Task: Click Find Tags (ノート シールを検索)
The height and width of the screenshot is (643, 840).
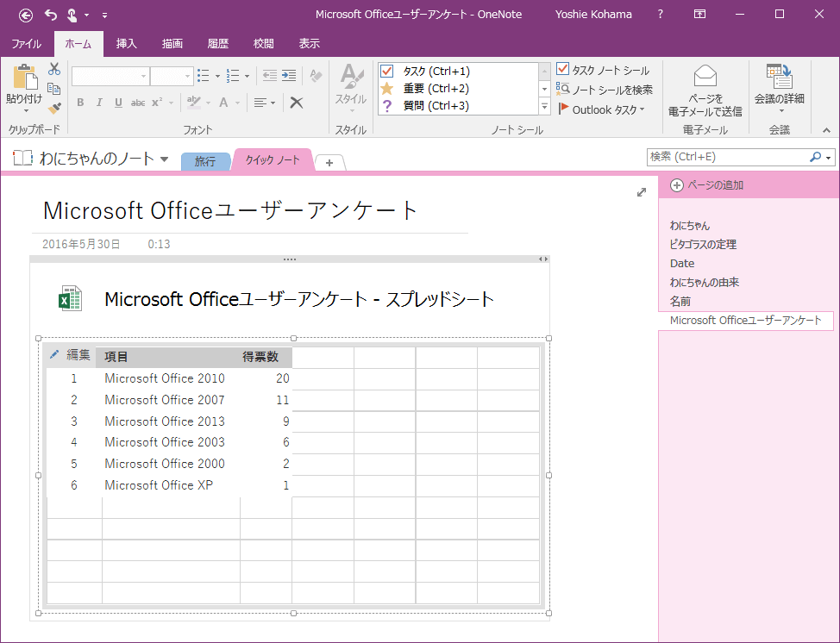Action: [605, 90]
